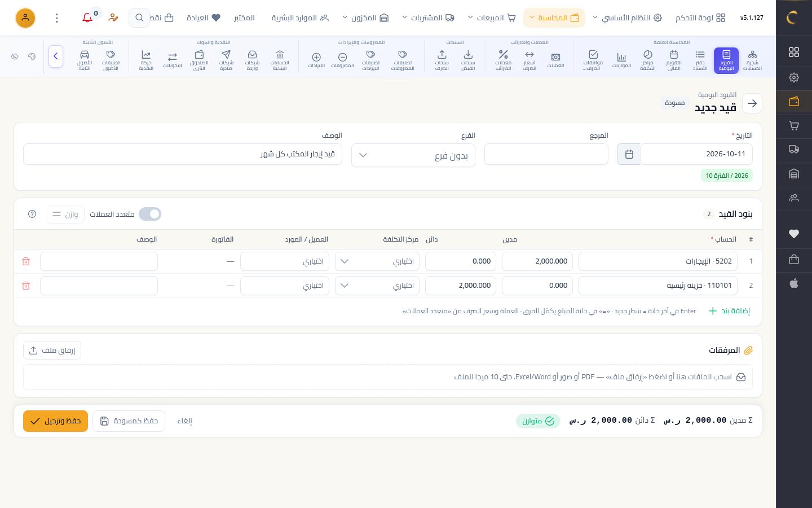The image size is (812, 508).
Task: Expand the الفرع dropdown showing بدون فرع
Action: coord(413,156)
